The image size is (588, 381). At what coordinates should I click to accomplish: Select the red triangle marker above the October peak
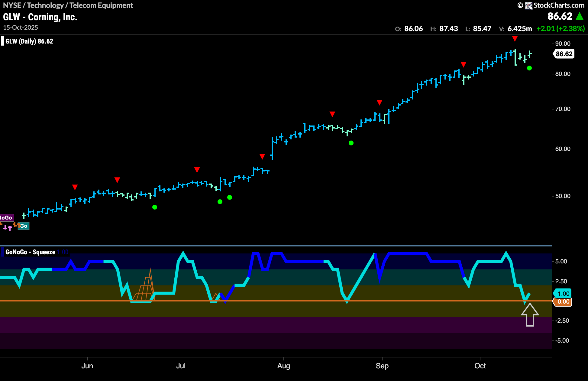515,39
